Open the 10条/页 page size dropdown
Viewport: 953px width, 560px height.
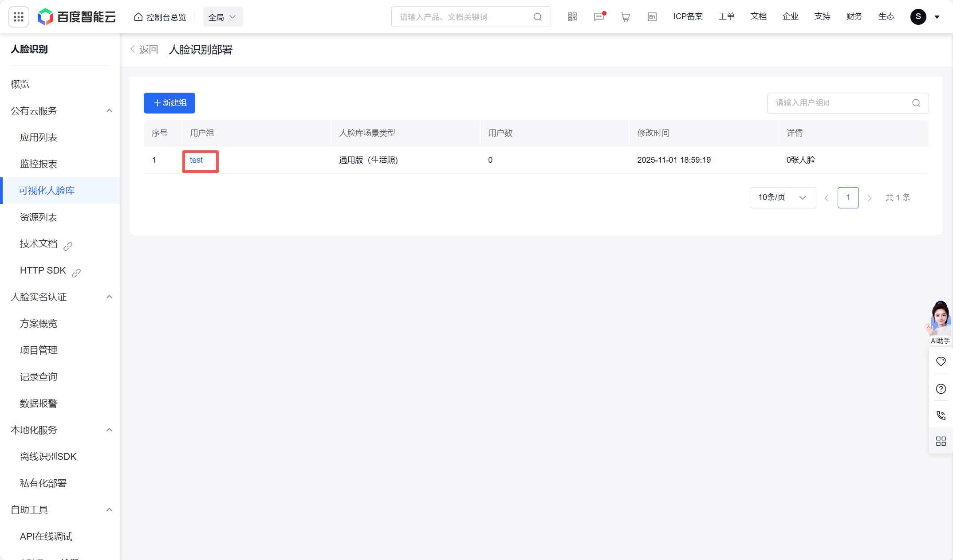pos(782,197)
